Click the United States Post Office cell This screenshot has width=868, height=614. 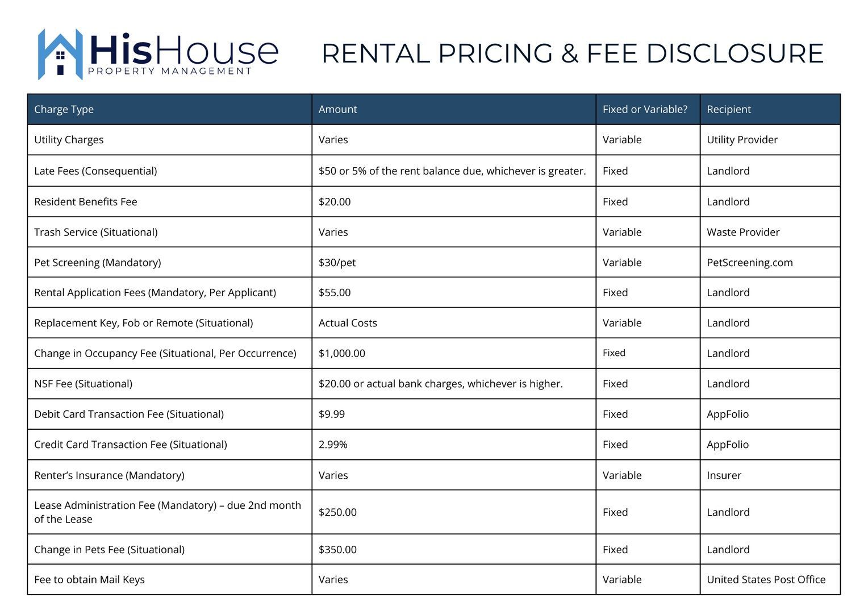pyautogui.click(x=766, y=580)
